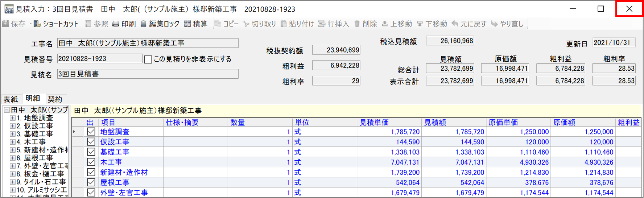Click the Delete (削除) trash icon
This screenshot has width=644, height=198.
pyautogui.click(x=357, y=24)
